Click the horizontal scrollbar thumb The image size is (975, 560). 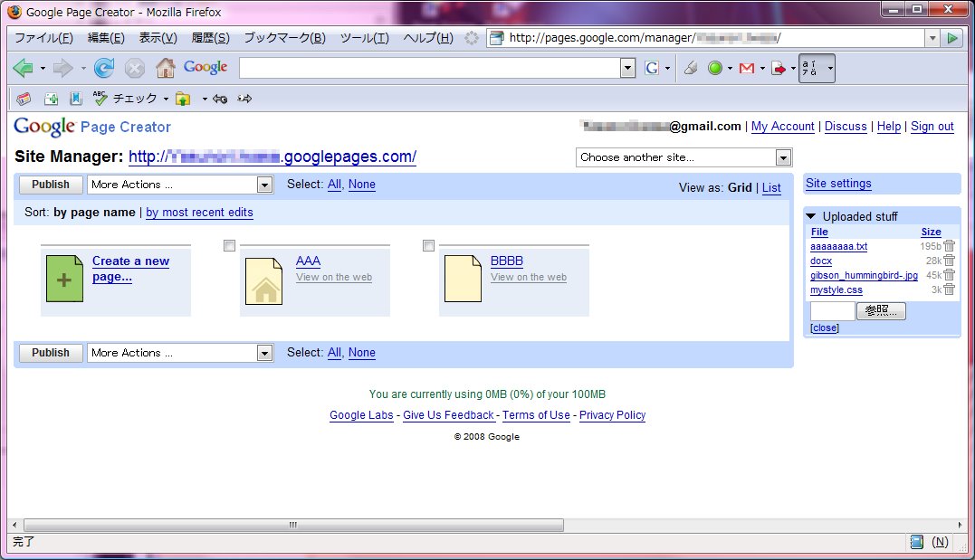tap(293, 526)
